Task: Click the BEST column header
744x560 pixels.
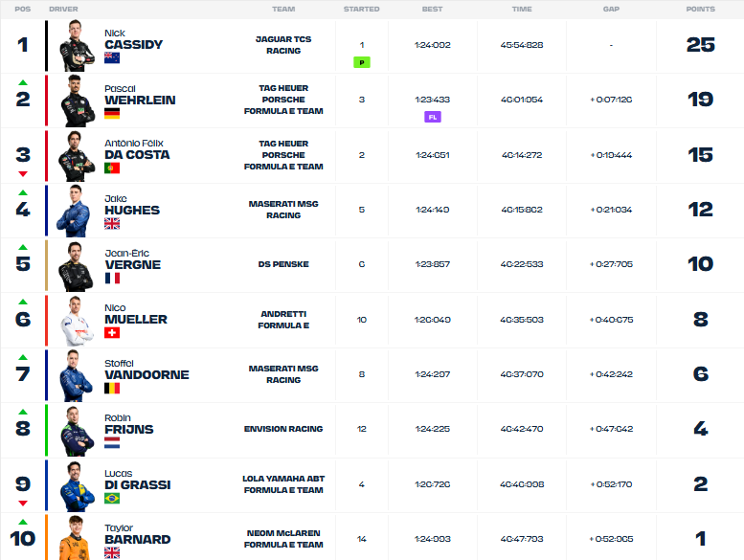Action: (x=432, y=9)
